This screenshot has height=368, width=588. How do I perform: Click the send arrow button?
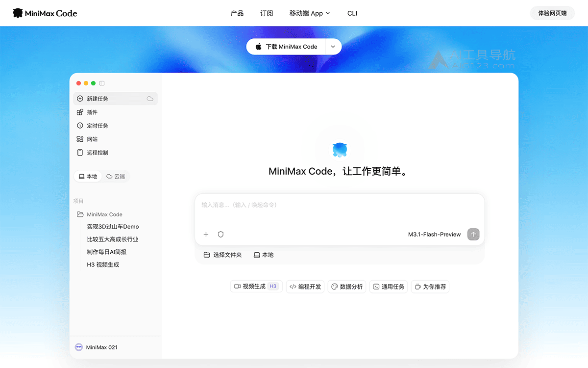473,235
